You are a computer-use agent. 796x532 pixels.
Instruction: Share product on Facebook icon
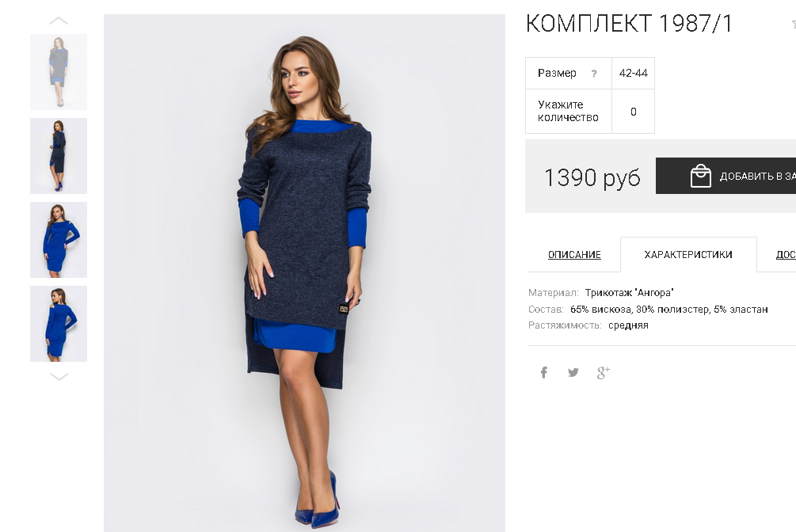[x=543, y=373]
